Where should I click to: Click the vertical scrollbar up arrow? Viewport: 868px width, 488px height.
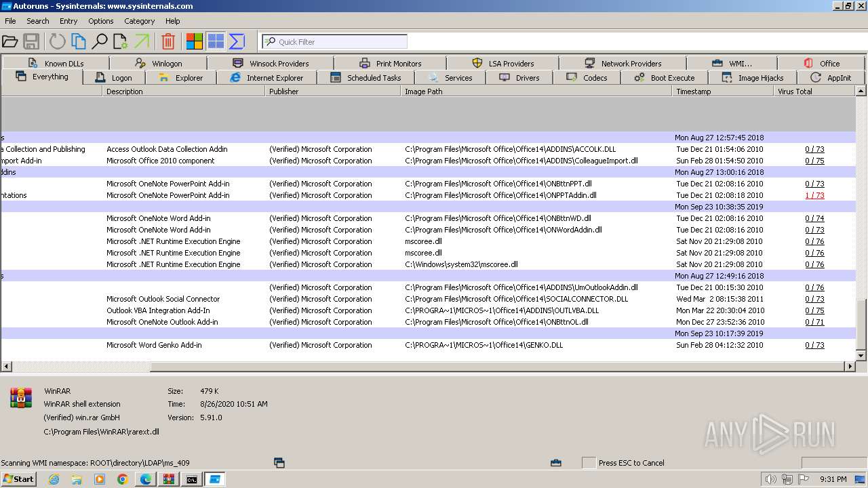tap(861, 91)
